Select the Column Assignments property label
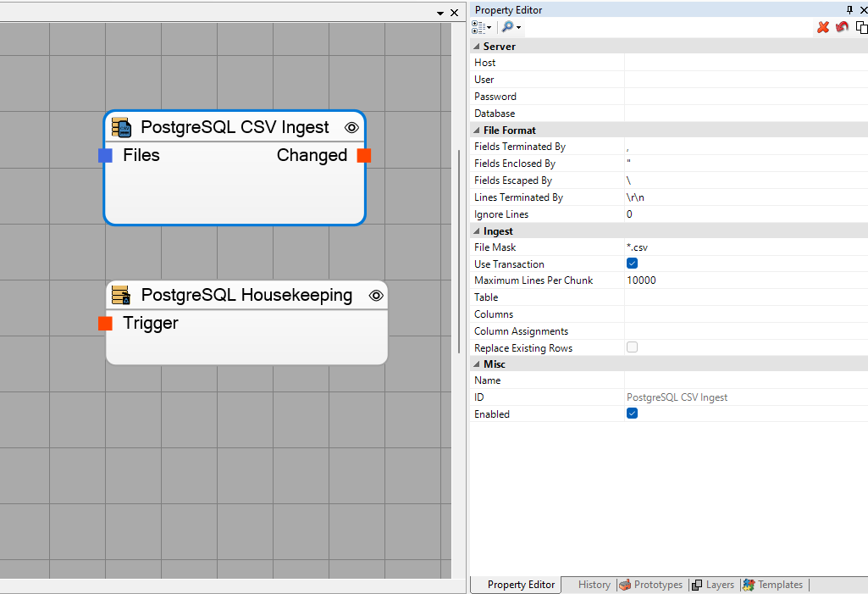Image resolution: width=868 pixels, height=594 pixels. coord(521,331)
